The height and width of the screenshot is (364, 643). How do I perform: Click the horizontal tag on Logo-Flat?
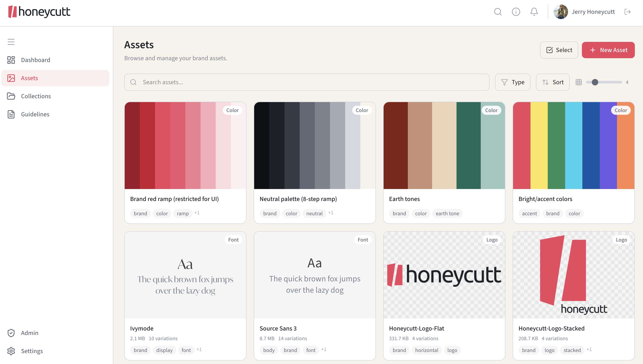coord(427,350)
